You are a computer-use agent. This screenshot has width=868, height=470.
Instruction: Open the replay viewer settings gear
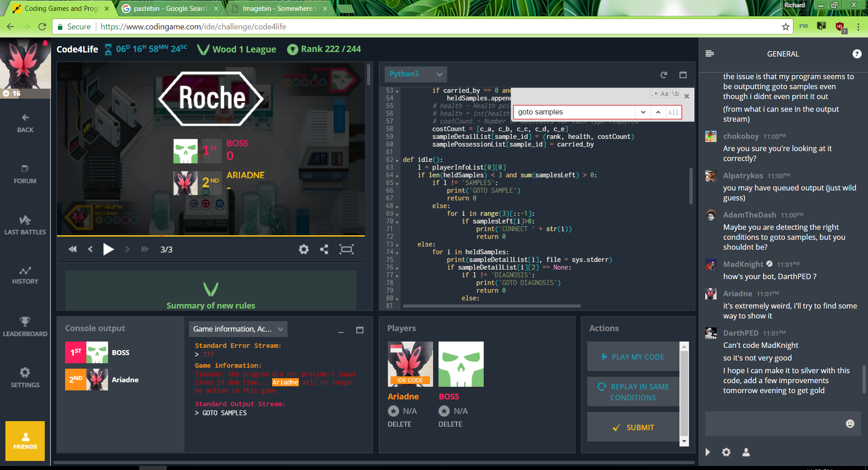[x=304, y=249]
